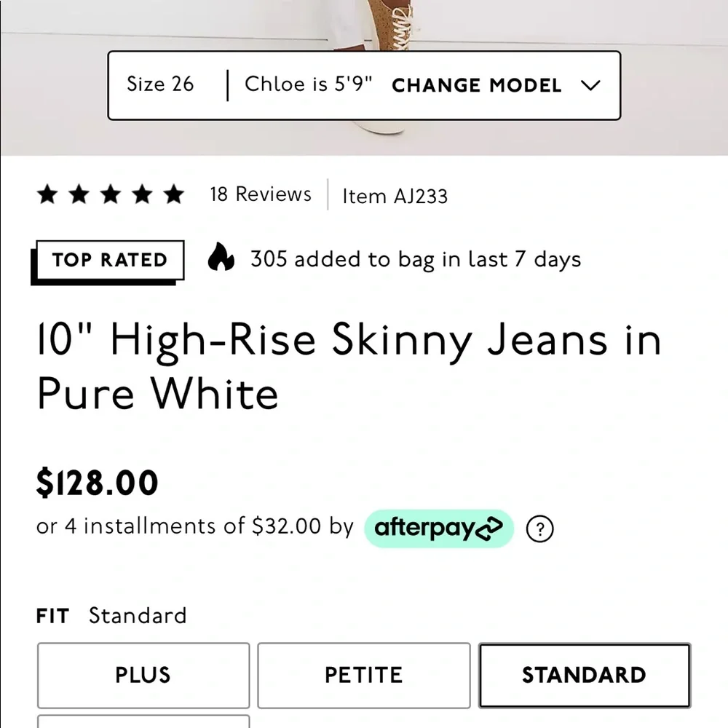Open the 18 Reviews link
Viewport: 728px width, 728px height.
[x=259, y=194]
